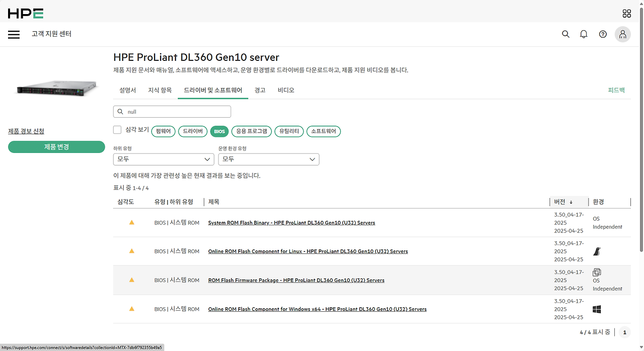Open the notifications bell
This screenshot has height=351, width=644.
584,34
